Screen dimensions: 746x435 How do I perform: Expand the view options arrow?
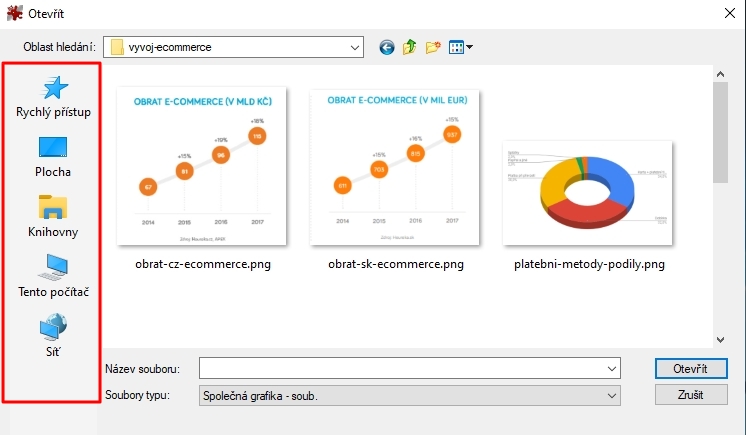pyautogui.click(x=470, y=47)
